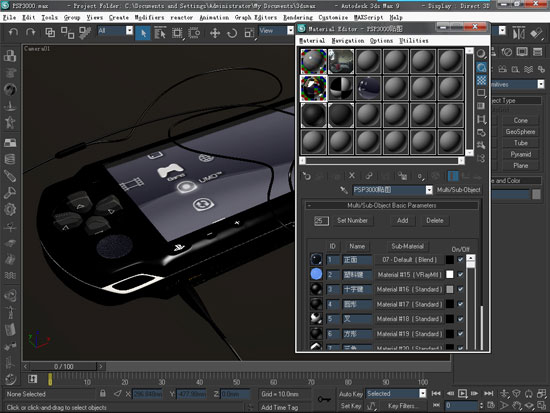Open the Modifiers menu
Image resolution: width=550 pixels, height=413 pixels.
pyautogui.click(x=149, y=18)
